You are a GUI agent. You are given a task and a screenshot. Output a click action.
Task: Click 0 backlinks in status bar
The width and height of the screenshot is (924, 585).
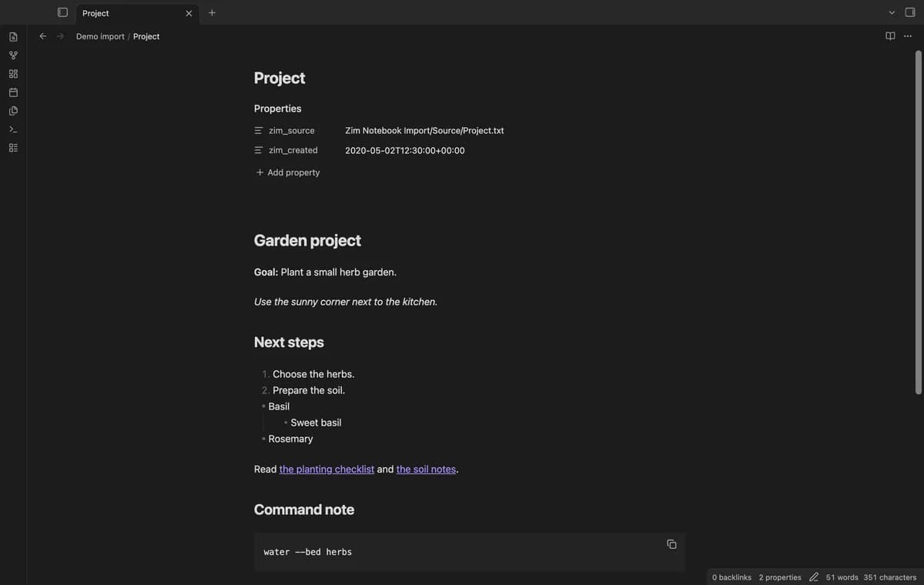tap(731, 577)
